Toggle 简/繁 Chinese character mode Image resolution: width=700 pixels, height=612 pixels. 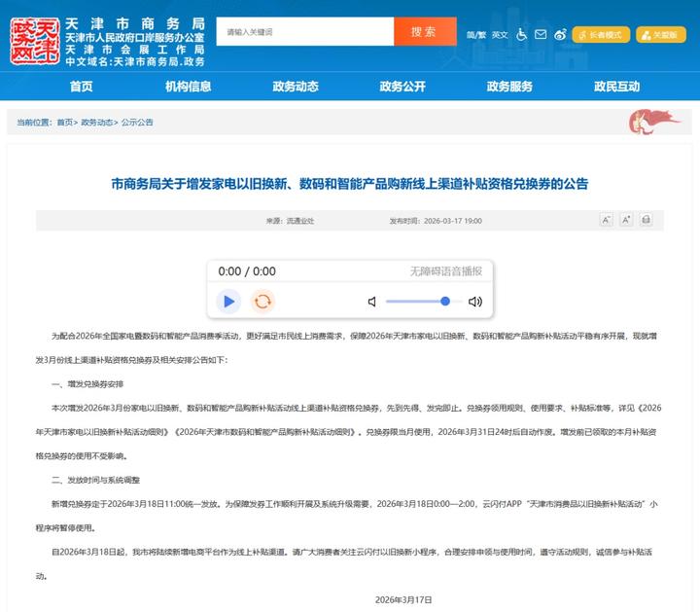coord(475,34)
